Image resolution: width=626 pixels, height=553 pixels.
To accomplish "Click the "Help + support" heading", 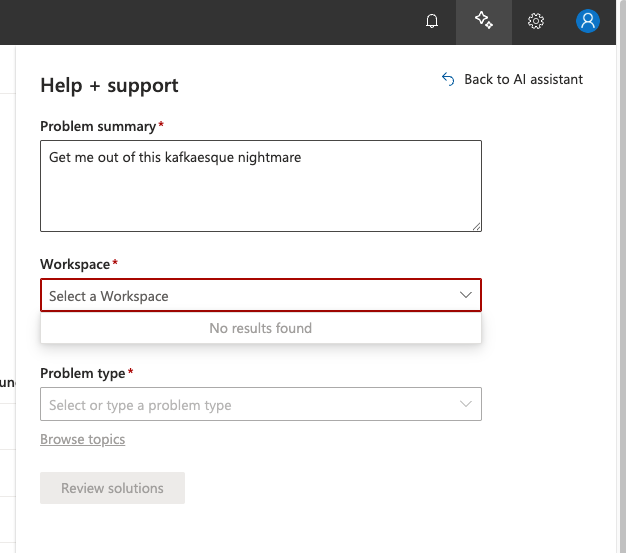I will (109, 85).
